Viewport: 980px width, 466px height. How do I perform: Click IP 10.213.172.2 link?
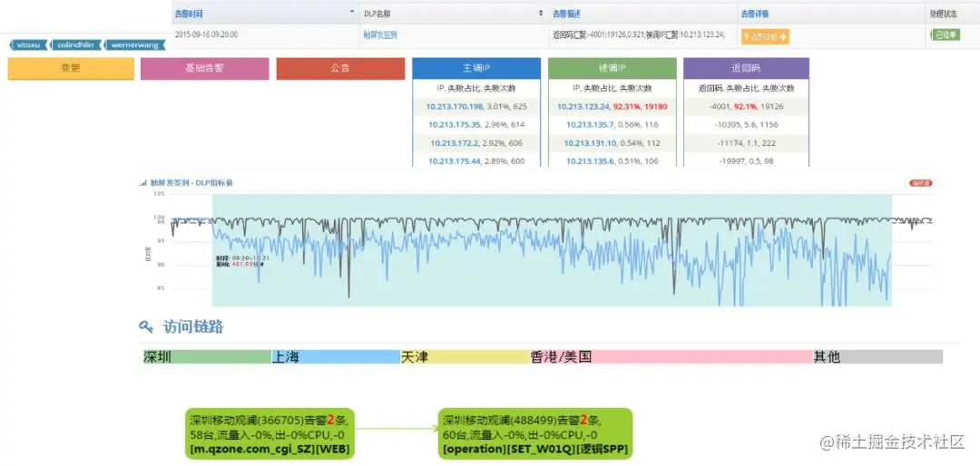pyautogui.click(x=455, y=143)
